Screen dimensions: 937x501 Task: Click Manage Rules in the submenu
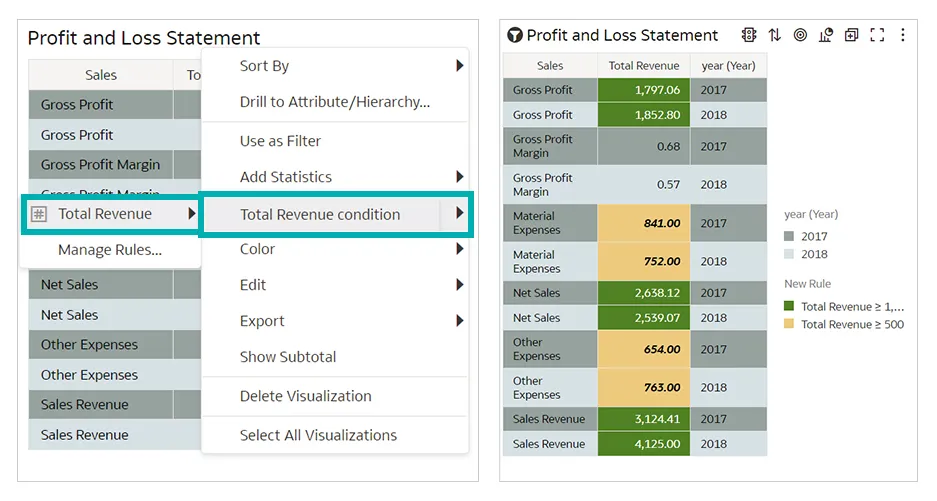[x=109, y=250]
